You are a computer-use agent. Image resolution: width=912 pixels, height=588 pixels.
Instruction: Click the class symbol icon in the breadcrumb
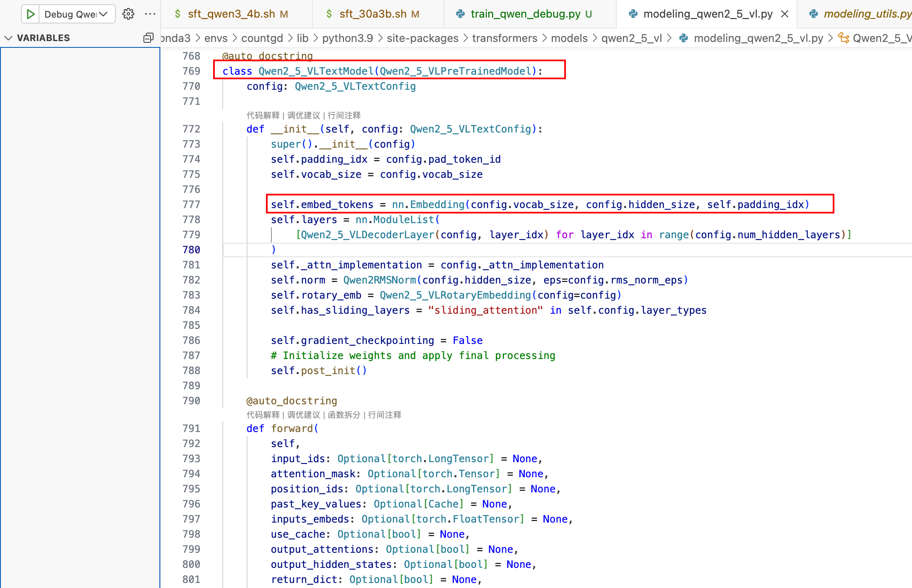[x=843, y=38]
